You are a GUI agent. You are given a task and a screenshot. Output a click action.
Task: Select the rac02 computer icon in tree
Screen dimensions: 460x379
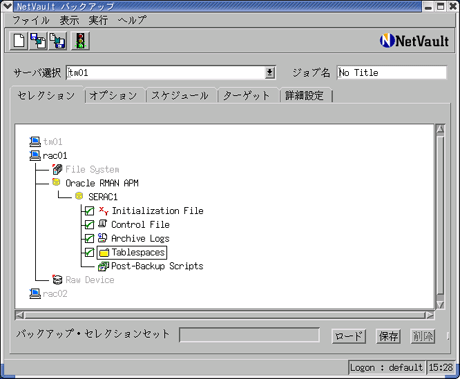[x=35, y=293]
